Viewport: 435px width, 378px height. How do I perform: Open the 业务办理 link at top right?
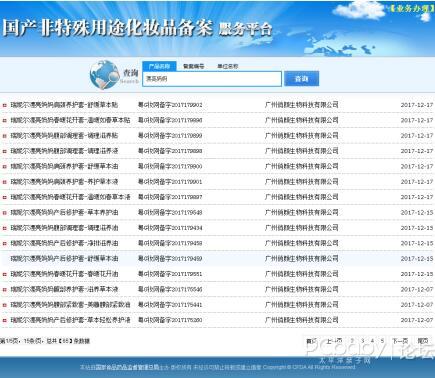pos(411,8)
